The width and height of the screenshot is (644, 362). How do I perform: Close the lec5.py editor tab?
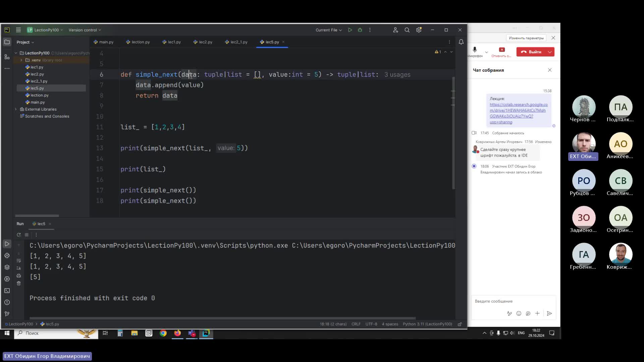coord(283,42)
